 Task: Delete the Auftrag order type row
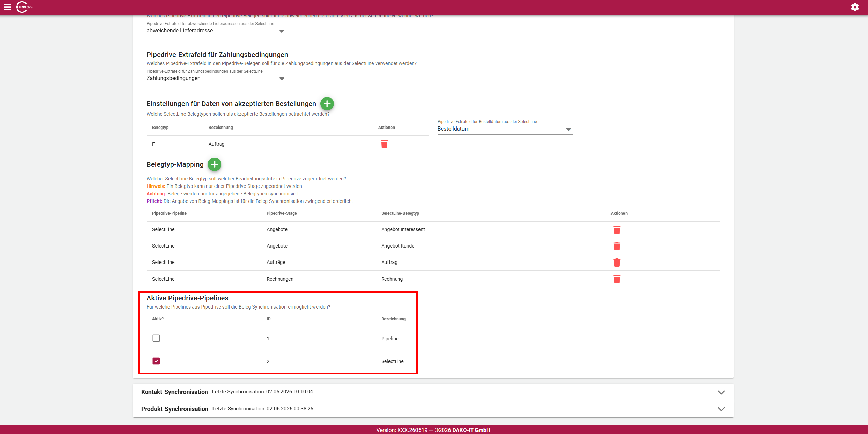point(384,144)
